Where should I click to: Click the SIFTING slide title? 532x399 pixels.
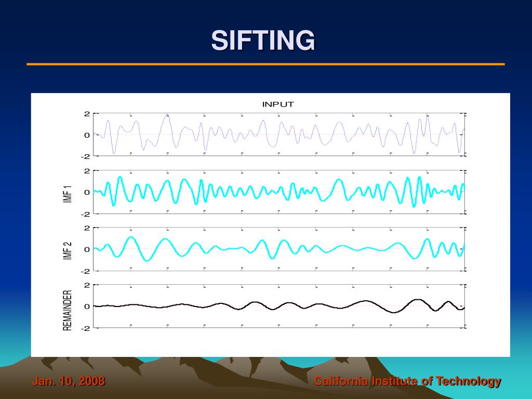tap(263, 41)
